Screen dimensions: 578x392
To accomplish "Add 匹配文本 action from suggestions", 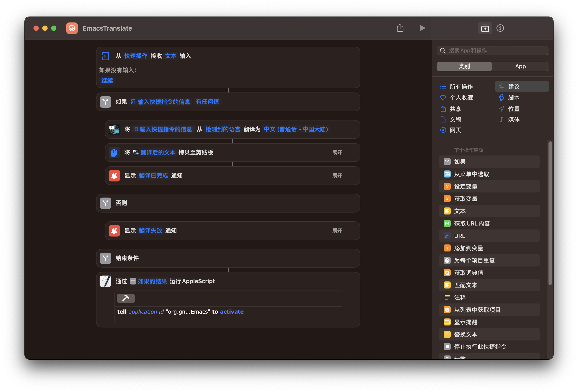I will pos(489,285).
